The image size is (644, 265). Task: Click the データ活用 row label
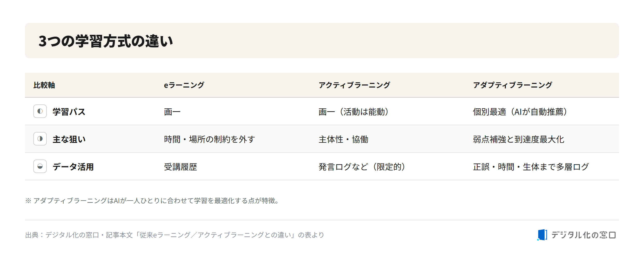pos(73,167)
